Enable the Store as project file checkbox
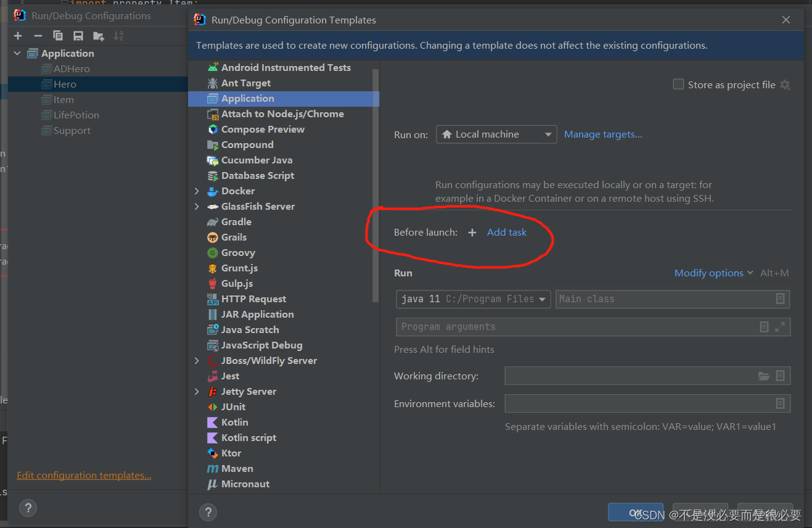 (x=678, y=85)
